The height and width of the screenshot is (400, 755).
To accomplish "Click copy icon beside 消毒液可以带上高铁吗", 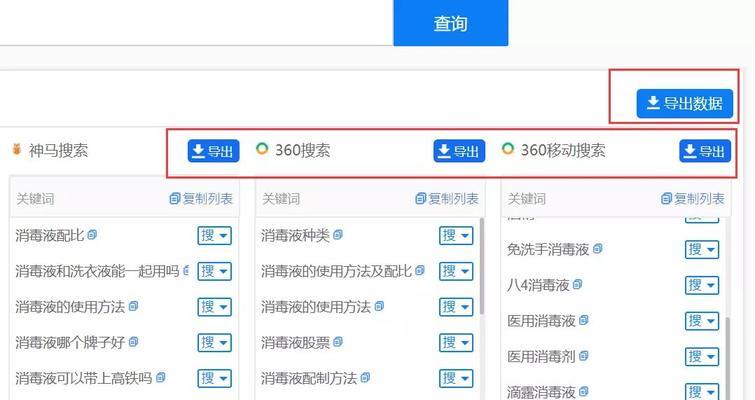I will tap(160, 378).
